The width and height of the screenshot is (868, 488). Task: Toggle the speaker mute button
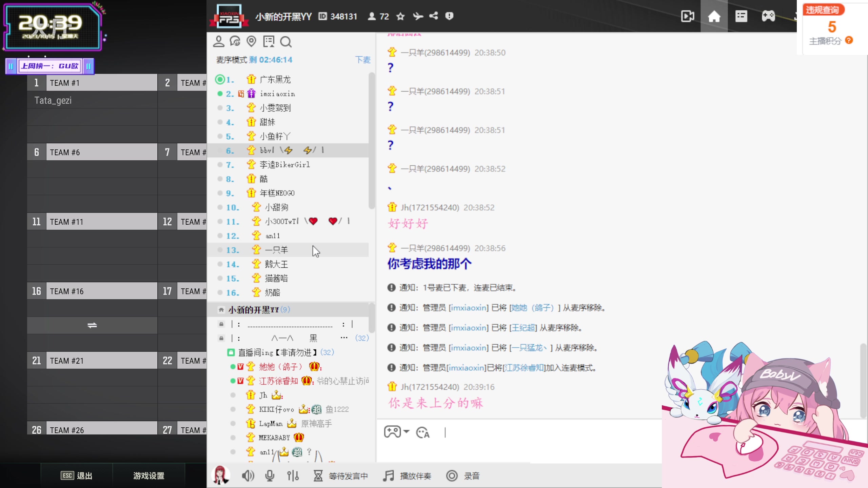pos(248,476)
